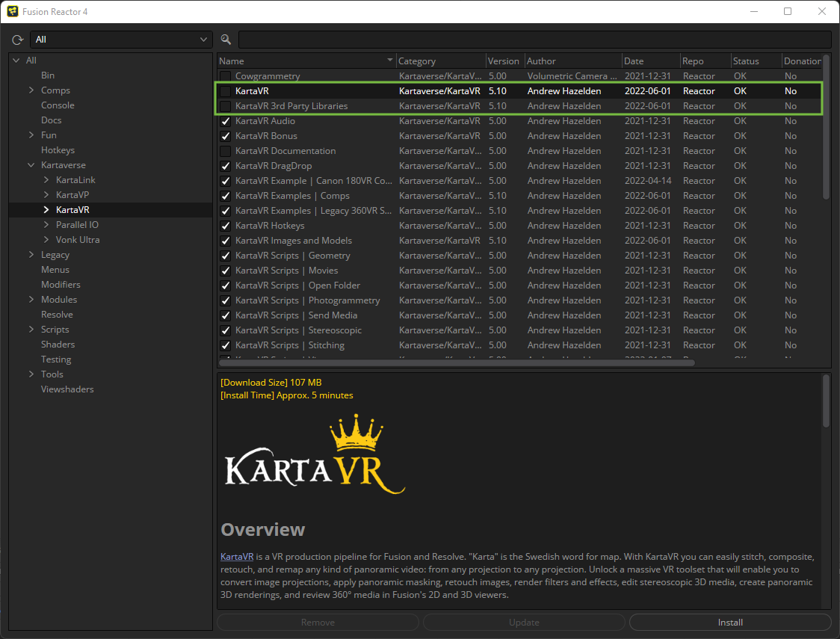840x639 pixels.
Task: Expand the Tools category
Action: click(31, 374)
